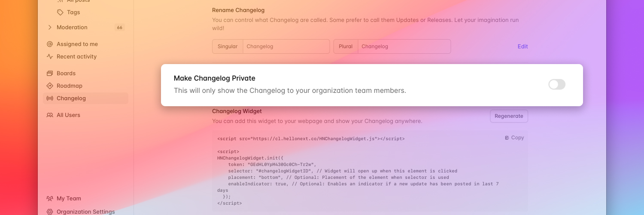Click the Assigned to me at-sign icon
Image resolution: width=644 pixels, height=215 pixels.
pos(50,44)
